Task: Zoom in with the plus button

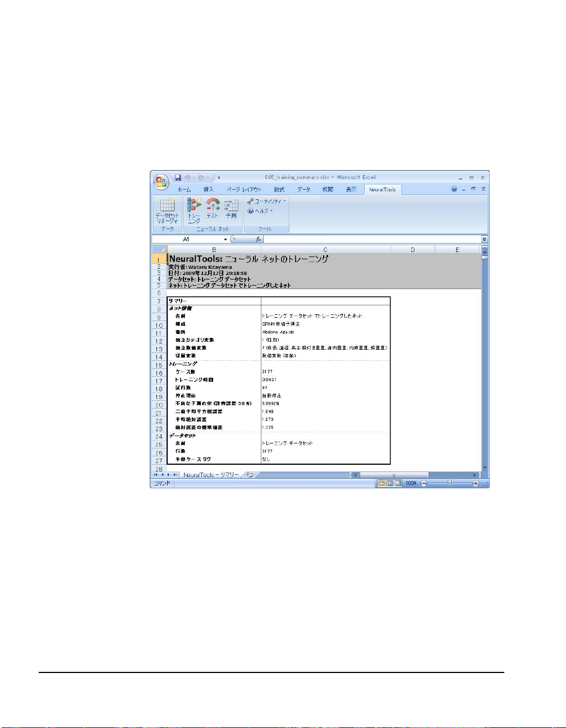Action: pyautogui.click(x=476, y=483)
